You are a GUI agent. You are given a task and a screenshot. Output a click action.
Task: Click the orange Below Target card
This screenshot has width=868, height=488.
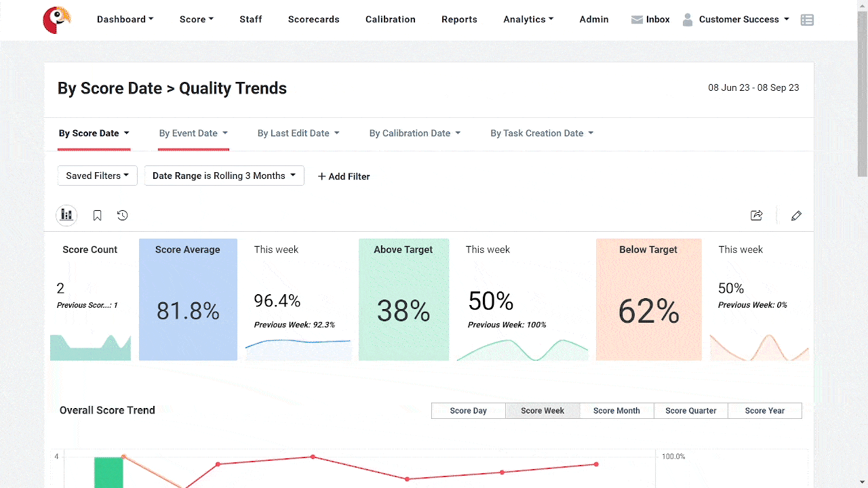tap(648, 300)
